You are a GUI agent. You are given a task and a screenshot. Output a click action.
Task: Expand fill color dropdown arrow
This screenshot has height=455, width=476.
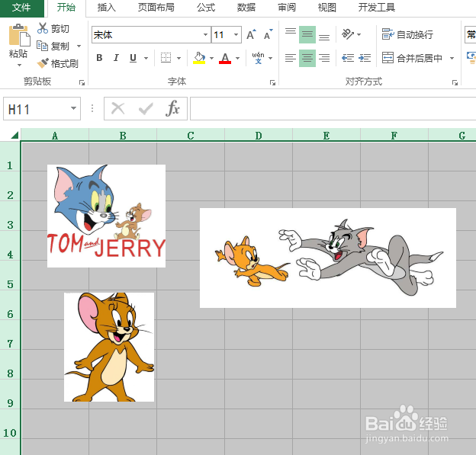coord(211,58)
